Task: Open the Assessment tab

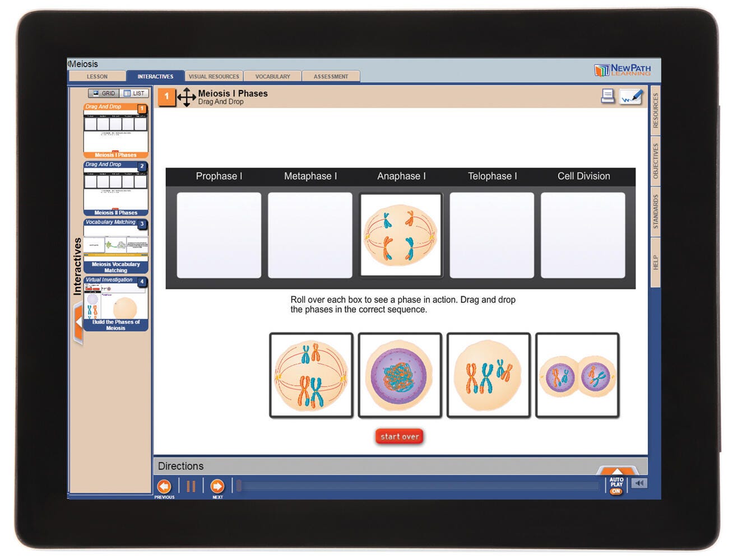Action: (x=331, y=77)
